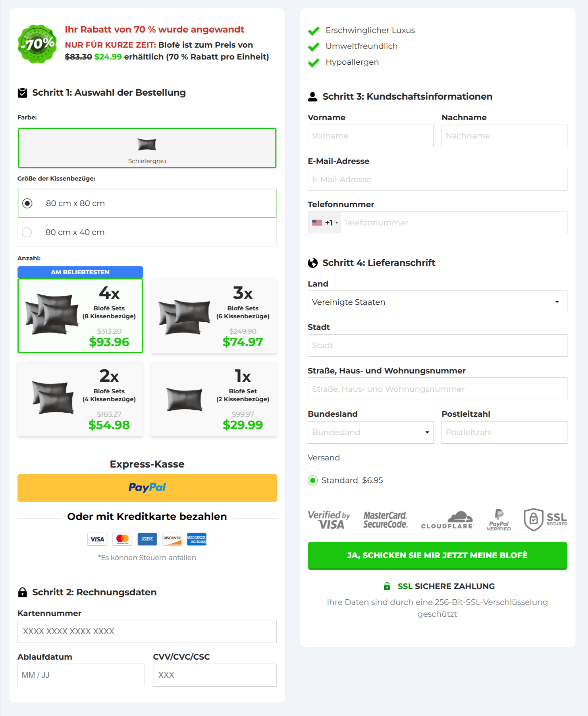The width and height of the screenshot is (588, 716).
Task: Choose the 3x Blofè Sets bundle
Action: (x=214, y=316)
